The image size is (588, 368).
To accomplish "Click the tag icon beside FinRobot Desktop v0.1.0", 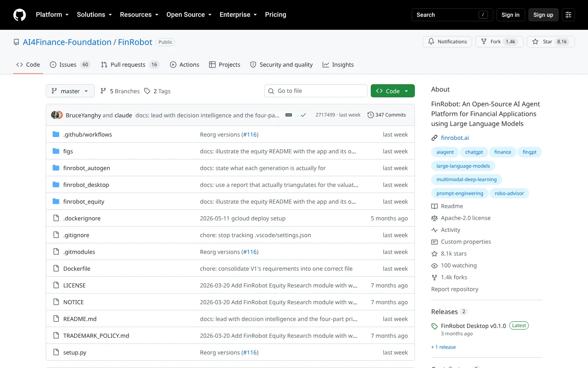I will (x=434, y=326).
